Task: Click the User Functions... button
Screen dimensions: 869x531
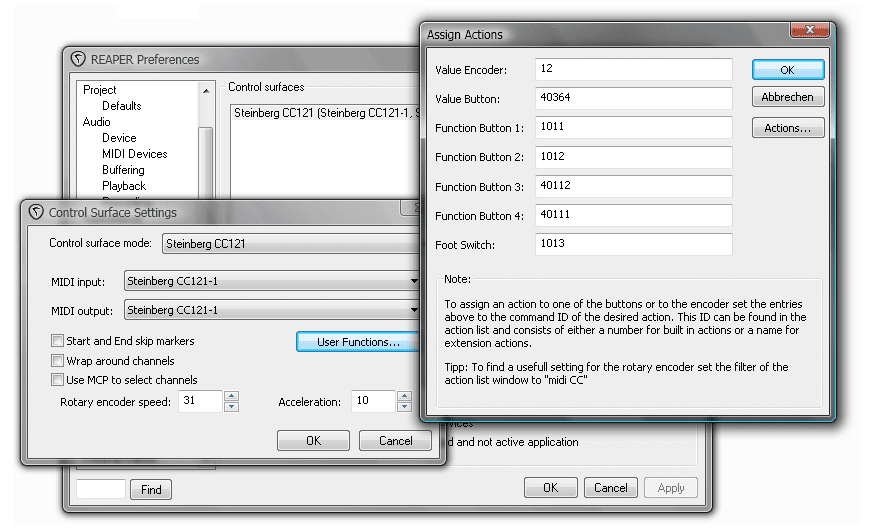Action: pyautogui.click(x=358, y=342)
